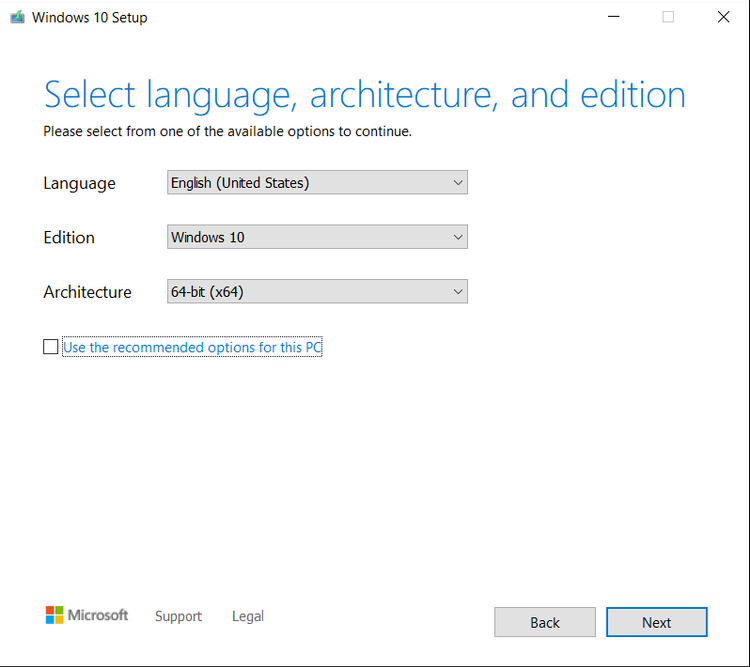Click the disabled maximize button
This screenshot has height=667, width=750.
coord(668,17)
